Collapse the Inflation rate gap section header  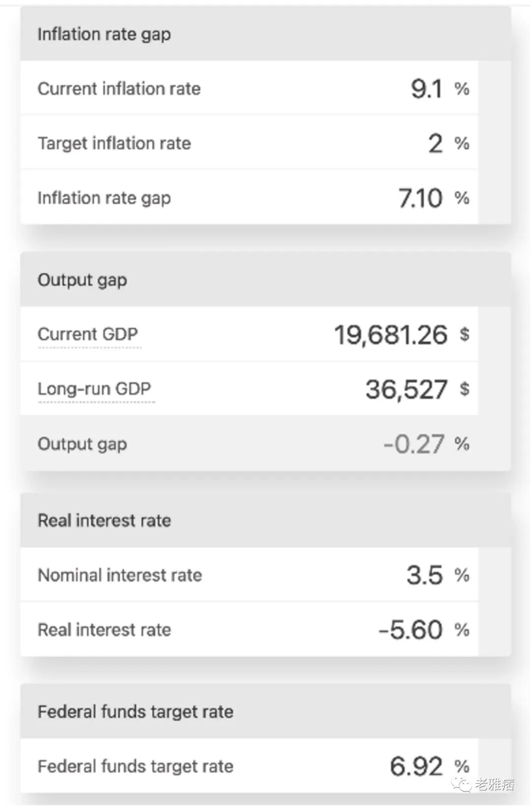click(x=104, y=35)
